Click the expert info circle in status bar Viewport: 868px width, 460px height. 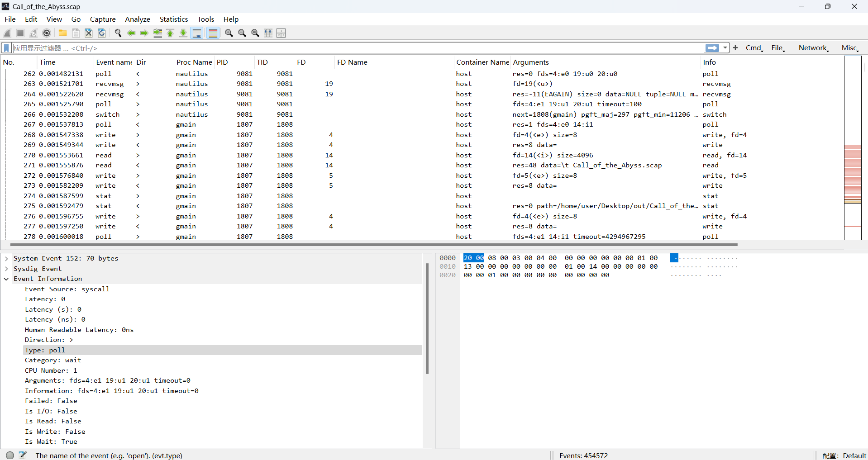click(x=10, y=455)
